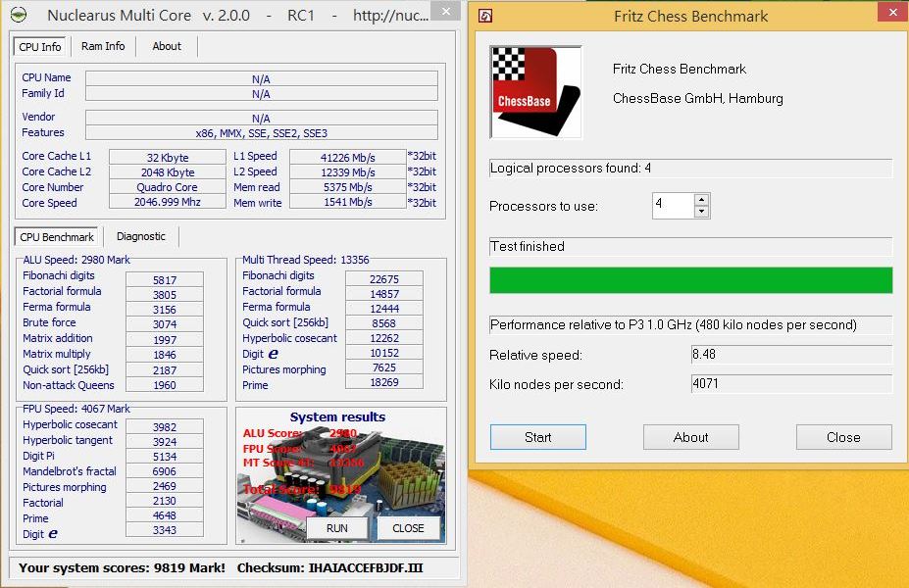
Task: Click the CPU Name N/A field
Action: [x=262, y=78]
